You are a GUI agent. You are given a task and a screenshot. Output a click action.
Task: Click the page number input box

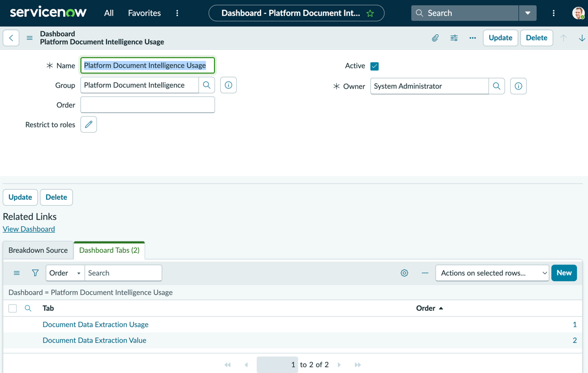[x=277, y=365]
